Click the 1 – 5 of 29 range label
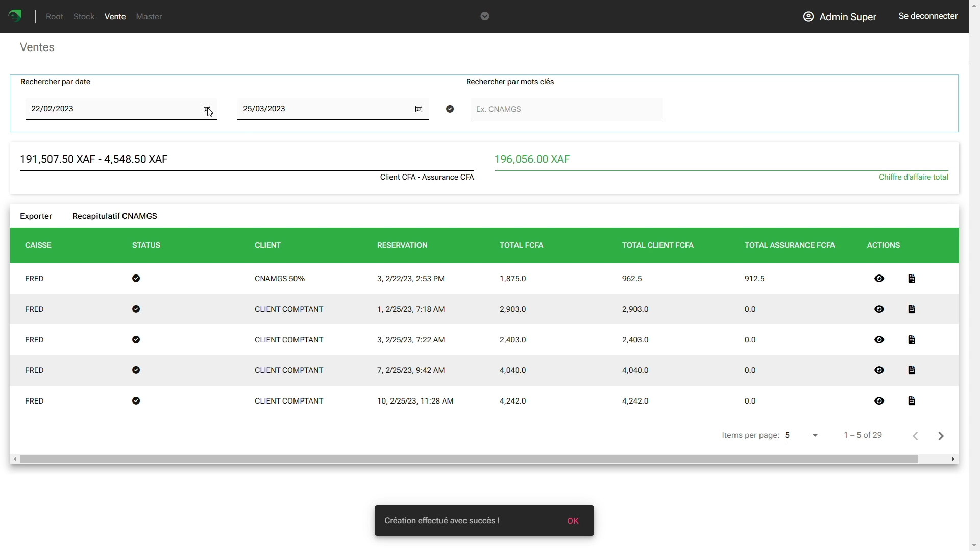Image resolution: width=980 pixels, height=551 pixels. pos(863,435)
